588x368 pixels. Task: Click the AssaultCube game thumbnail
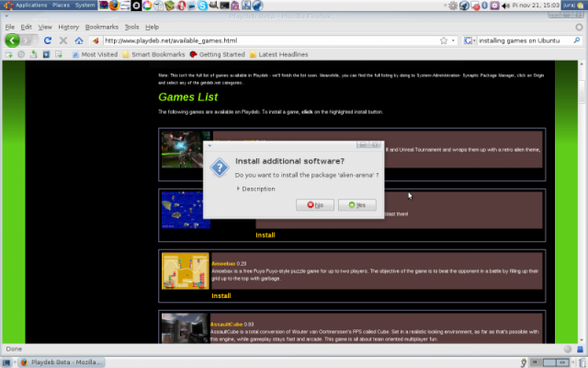[185, 328]
